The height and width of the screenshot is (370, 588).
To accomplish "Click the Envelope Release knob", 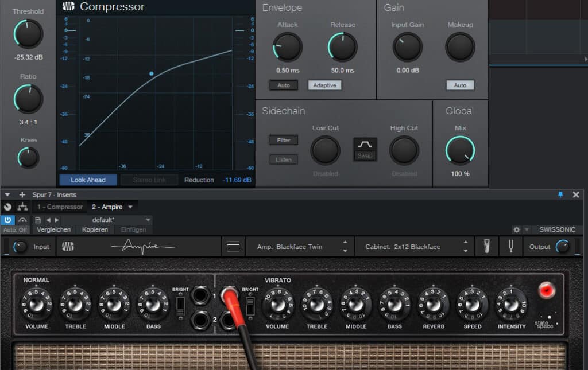I will [343, 47].
